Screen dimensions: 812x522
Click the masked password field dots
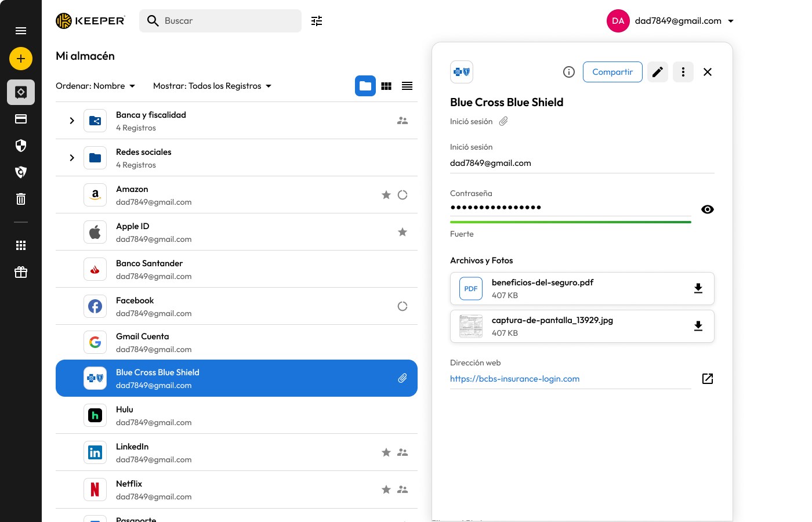496,207
